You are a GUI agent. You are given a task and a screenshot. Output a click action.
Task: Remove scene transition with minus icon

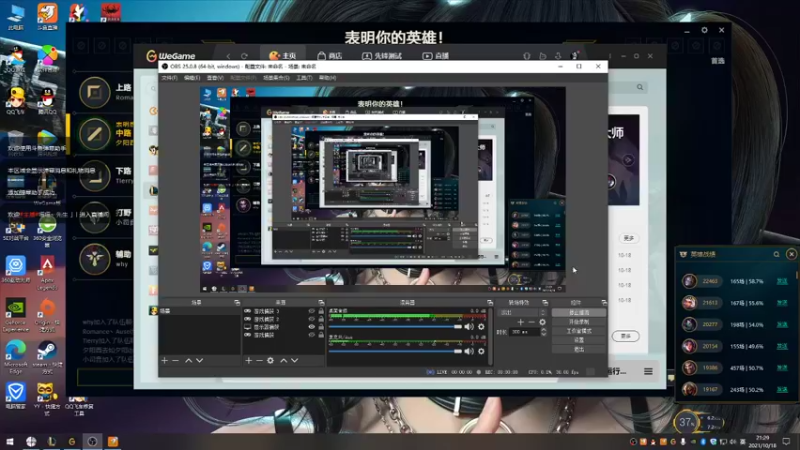click(532, 322)
